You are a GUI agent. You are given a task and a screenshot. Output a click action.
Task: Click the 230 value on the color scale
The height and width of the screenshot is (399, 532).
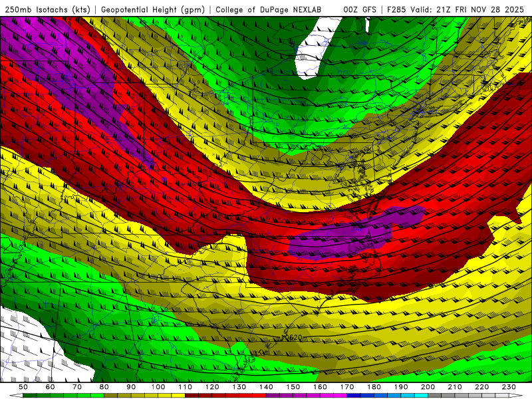pos(509,387)
